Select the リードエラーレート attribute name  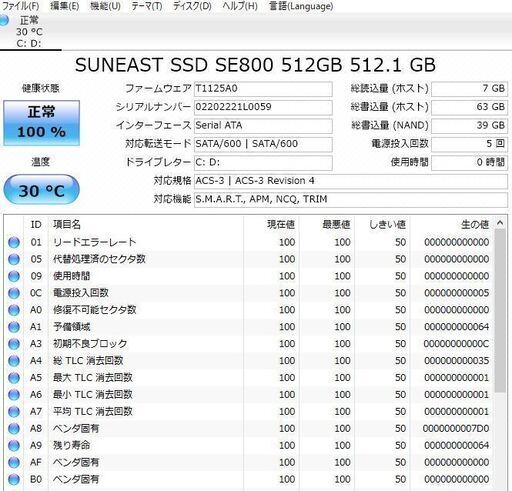tap(95, 242)
